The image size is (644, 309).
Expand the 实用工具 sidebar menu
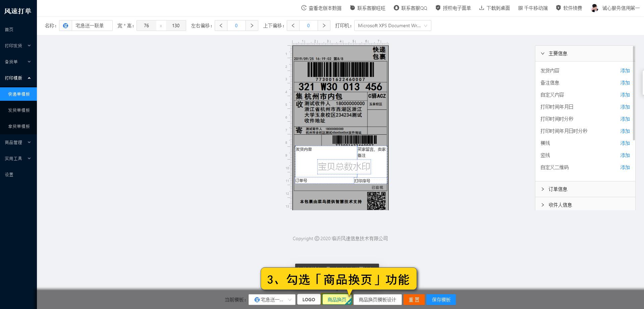coord(18,159)
